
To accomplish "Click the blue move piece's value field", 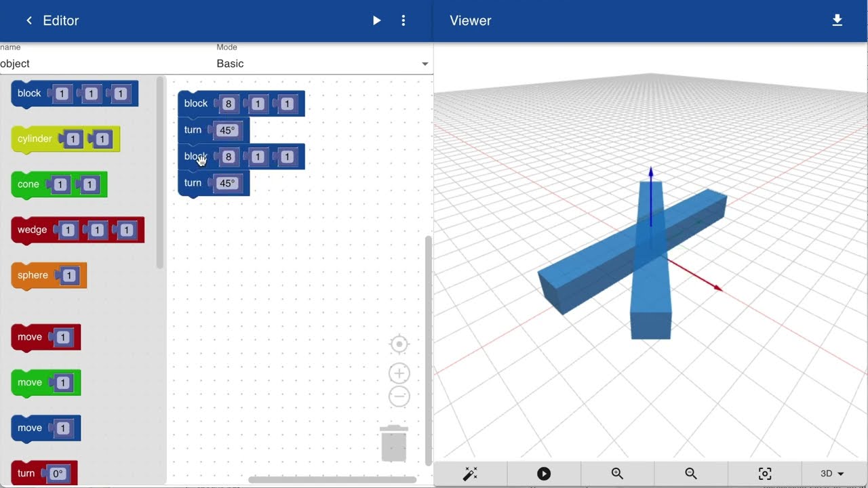I will point(63,428).
